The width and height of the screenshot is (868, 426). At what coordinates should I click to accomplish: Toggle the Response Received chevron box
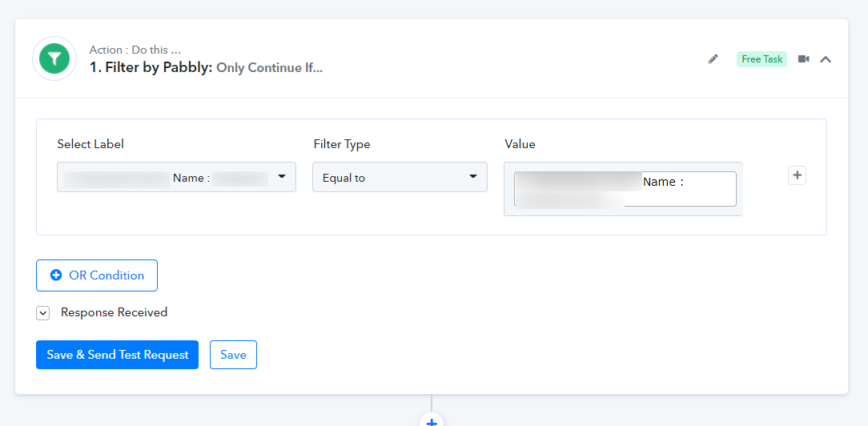coord(43,313)
